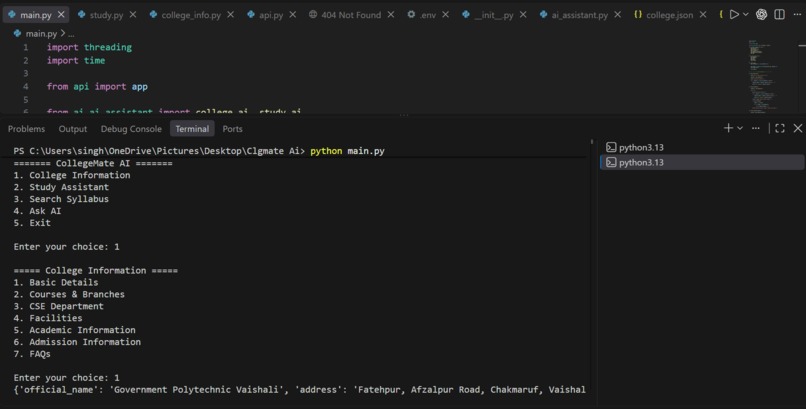Screen dimensions: 806x409
Task: Click the word 'threading' on line 1
Action: 108,47
